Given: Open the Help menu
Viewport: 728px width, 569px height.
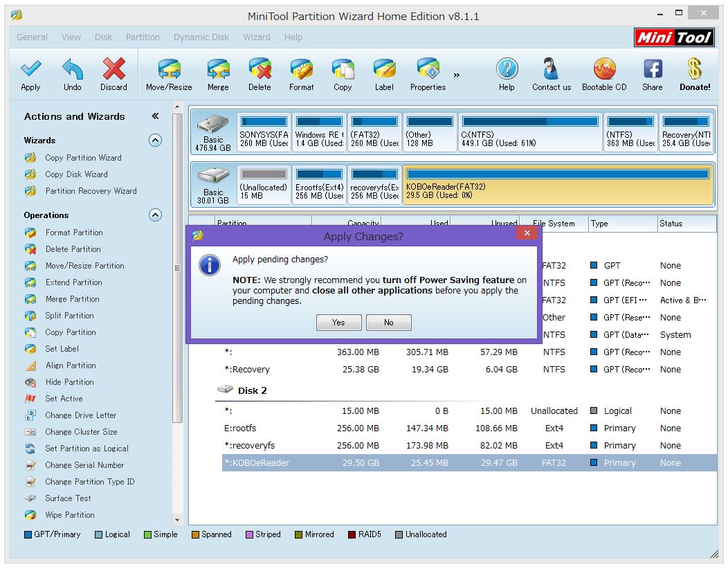Looking at the screenshot, I should pos(293,37).
